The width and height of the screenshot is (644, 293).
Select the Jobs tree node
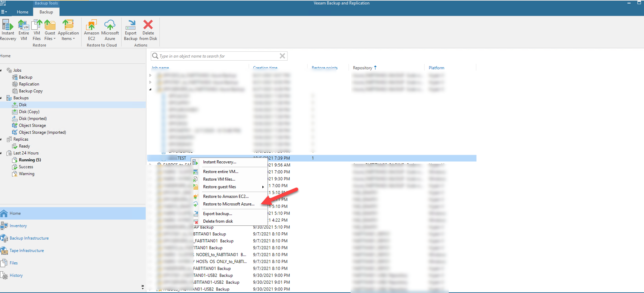point(17,70)
